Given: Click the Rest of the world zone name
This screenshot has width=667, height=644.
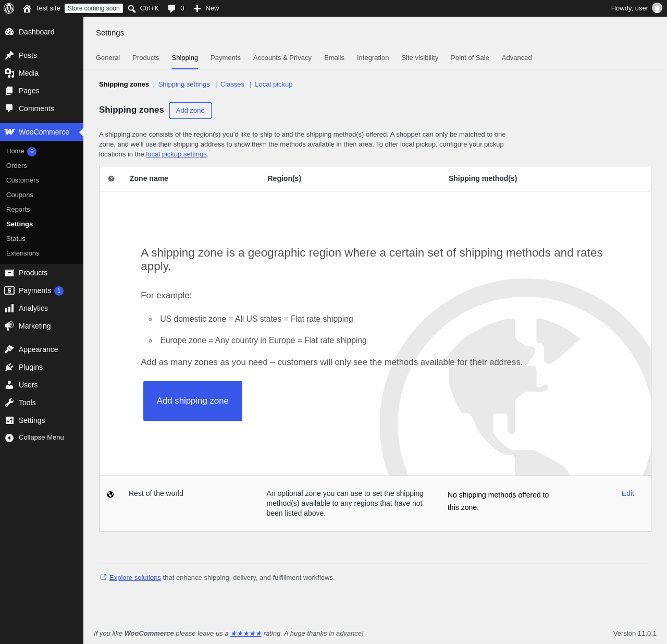Looking at the screenshot, I should [156, 493].
